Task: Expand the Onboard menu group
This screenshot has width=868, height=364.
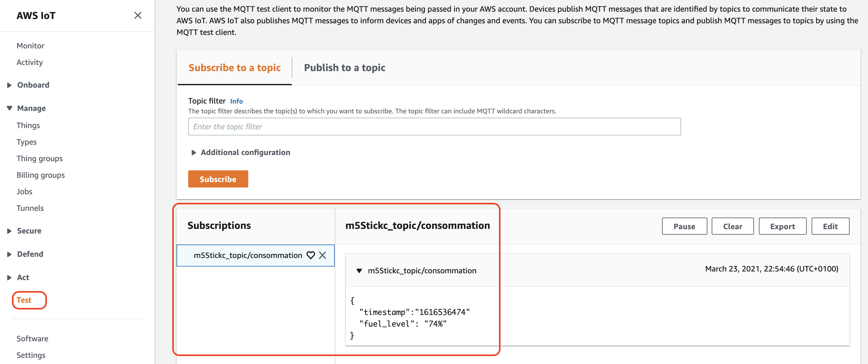Action: [x=10, y=85]
